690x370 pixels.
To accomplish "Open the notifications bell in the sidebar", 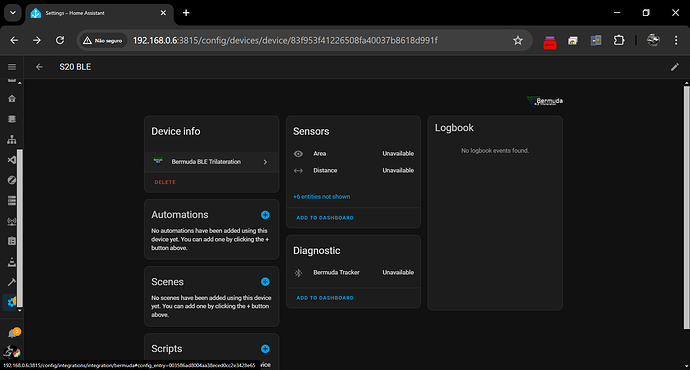I will pyautogui.click(x=13, y=333).
